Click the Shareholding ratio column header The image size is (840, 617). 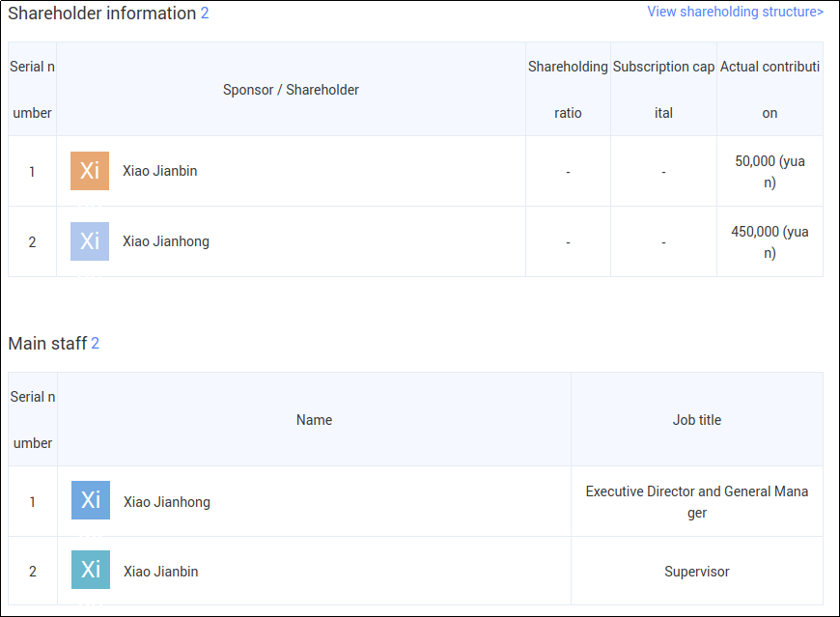pos(568,89)
